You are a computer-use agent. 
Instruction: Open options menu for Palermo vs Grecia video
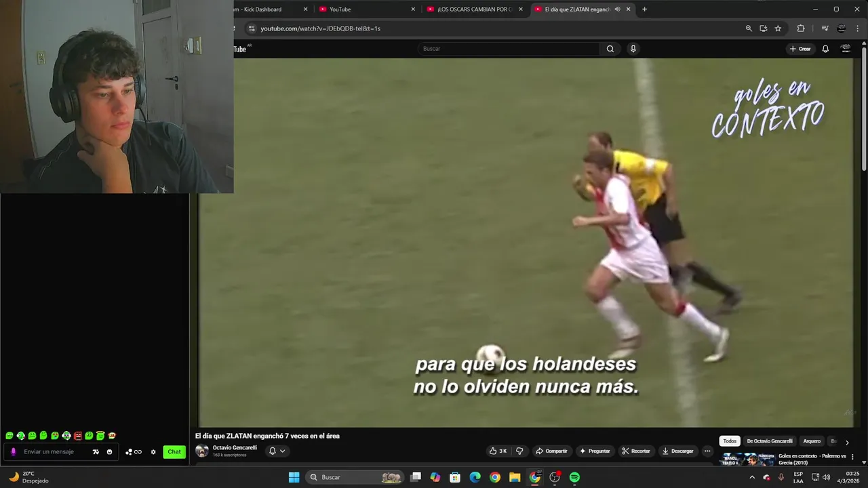(852, 457)
